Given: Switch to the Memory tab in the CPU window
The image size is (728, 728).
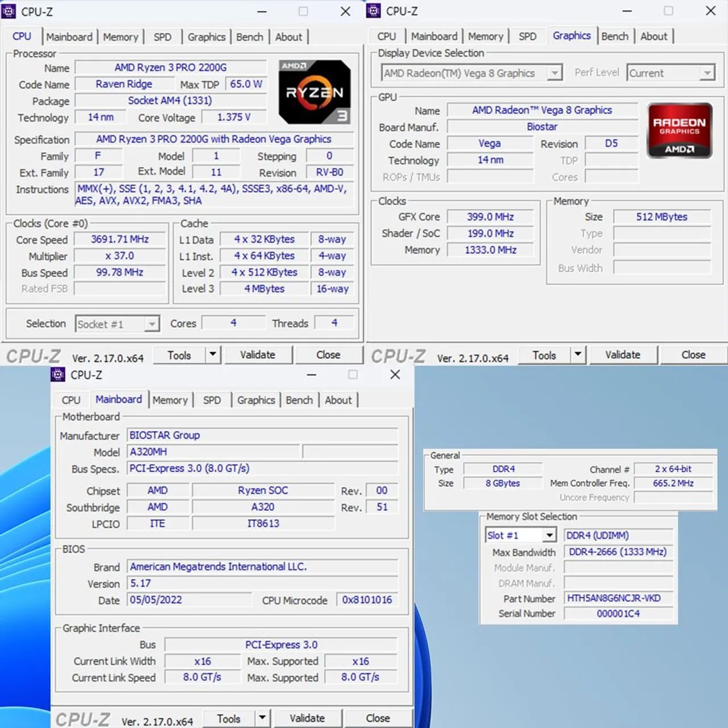Looking at the screenshot, I should point(121,37).
